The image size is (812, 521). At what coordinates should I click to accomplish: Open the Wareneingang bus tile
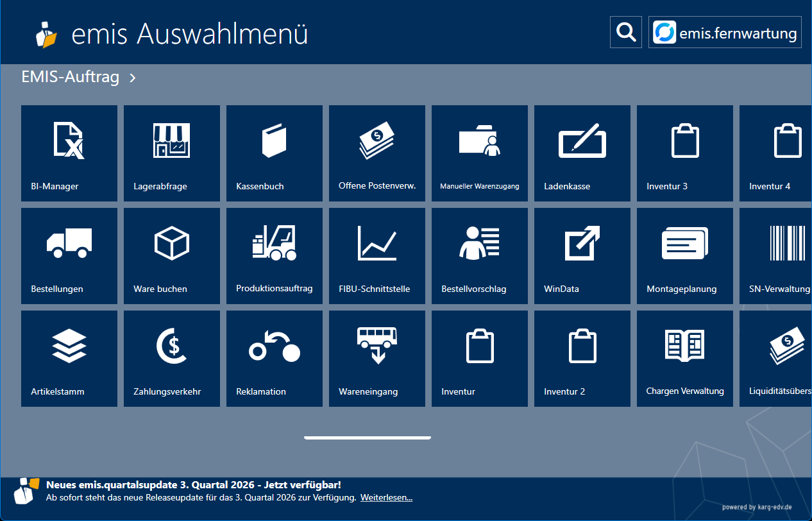[377, 359]
